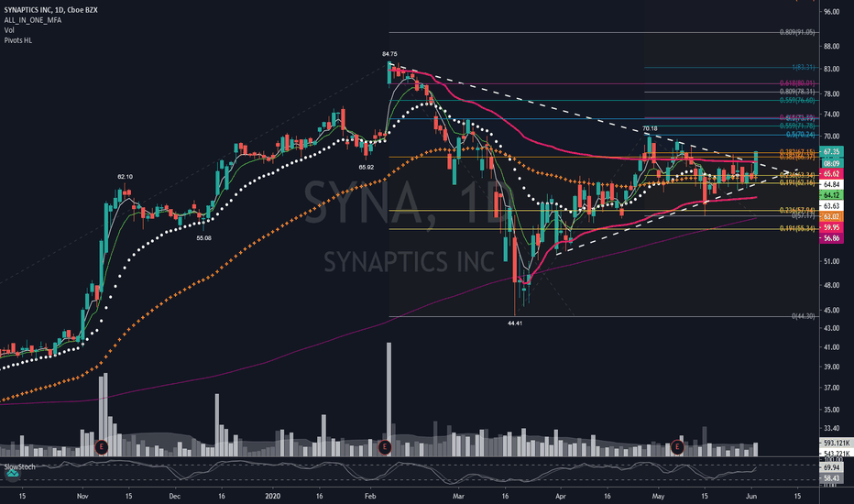Select the ALL_IN_ONE_MFA indicator legend
854x504 pixels.
point(33,20)
